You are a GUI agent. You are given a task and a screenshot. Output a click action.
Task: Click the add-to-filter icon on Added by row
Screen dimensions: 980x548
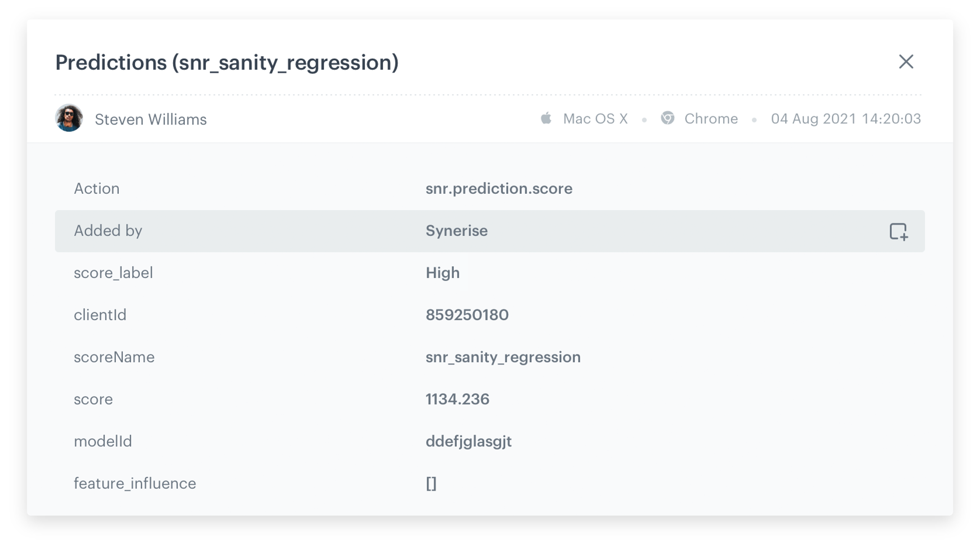pyautogui.click(x=899, y=231)
